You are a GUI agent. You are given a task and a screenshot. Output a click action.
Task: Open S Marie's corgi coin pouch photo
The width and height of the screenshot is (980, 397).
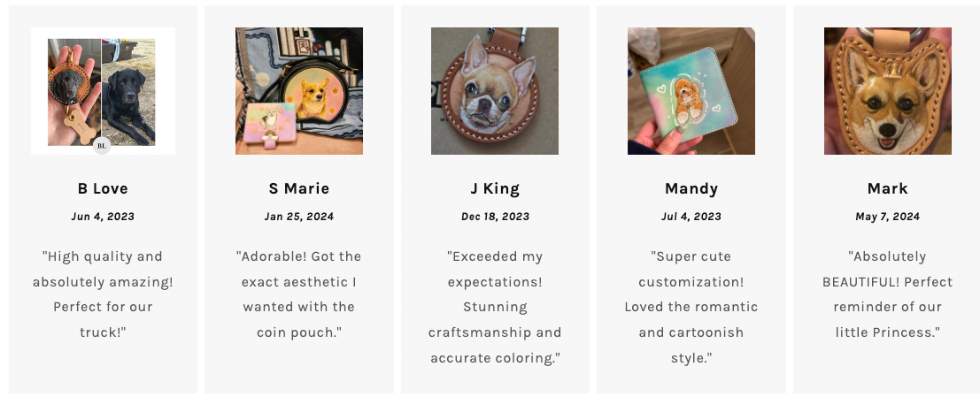tap(299, 91)
